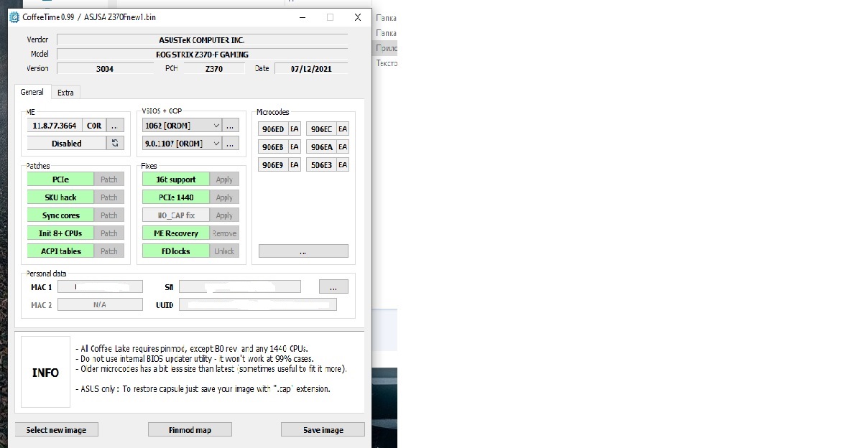Viewport: 868px width, 448px height.
Task: Click Remove next to ME Recovery
Action: click(x=224, y=233)
